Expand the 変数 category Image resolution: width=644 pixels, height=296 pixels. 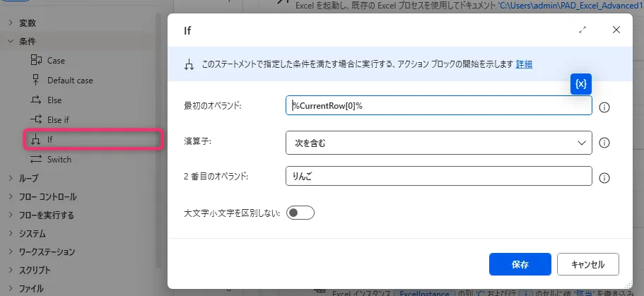point(28,23)
